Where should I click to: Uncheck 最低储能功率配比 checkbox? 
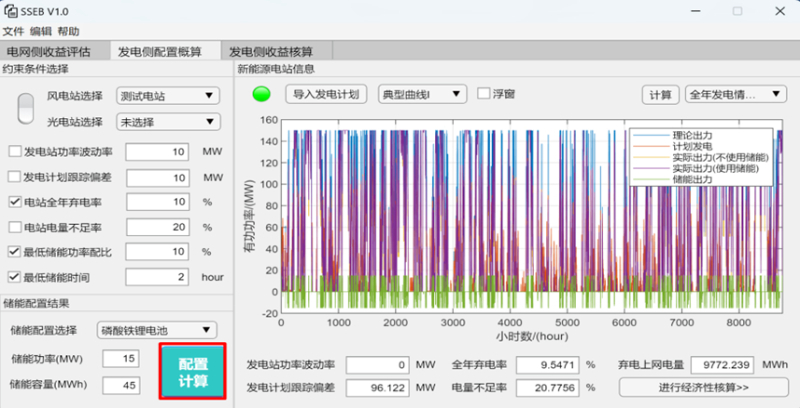click(x=15, y=252)
